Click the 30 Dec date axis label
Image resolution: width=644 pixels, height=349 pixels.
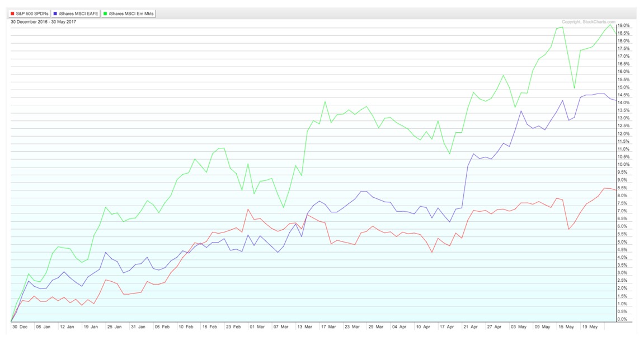(x=20, y=327)
